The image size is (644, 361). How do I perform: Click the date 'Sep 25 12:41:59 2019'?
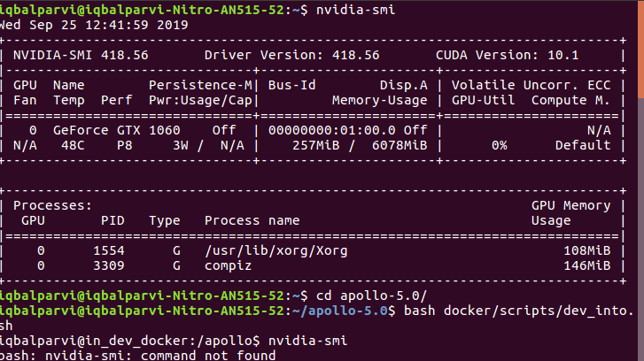[x=108, y=25]
